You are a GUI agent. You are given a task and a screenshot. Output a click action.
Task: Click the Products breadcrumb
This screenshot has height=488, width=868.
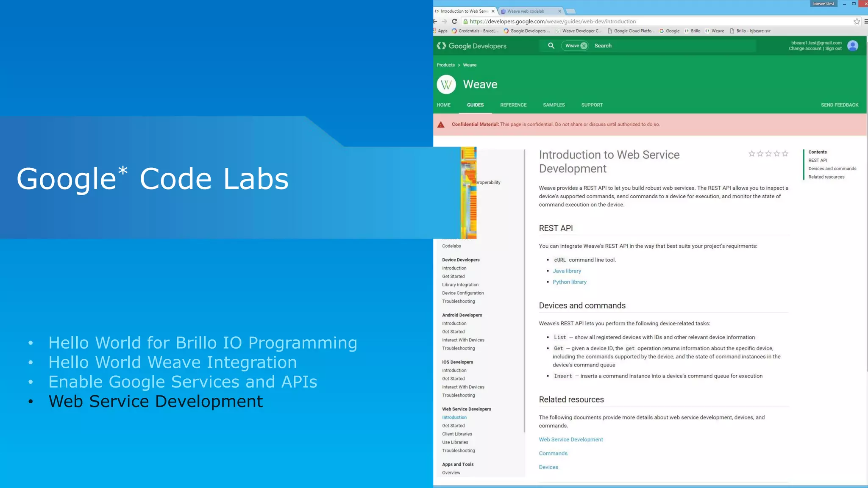(445, 65)
